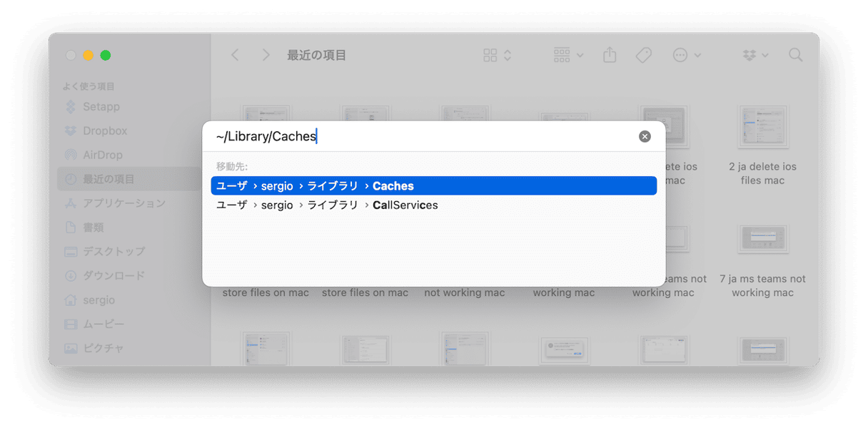Select Dropbox in the sidebar
The height and width of the screenshot is (430, 868).
tap(104, 131)
